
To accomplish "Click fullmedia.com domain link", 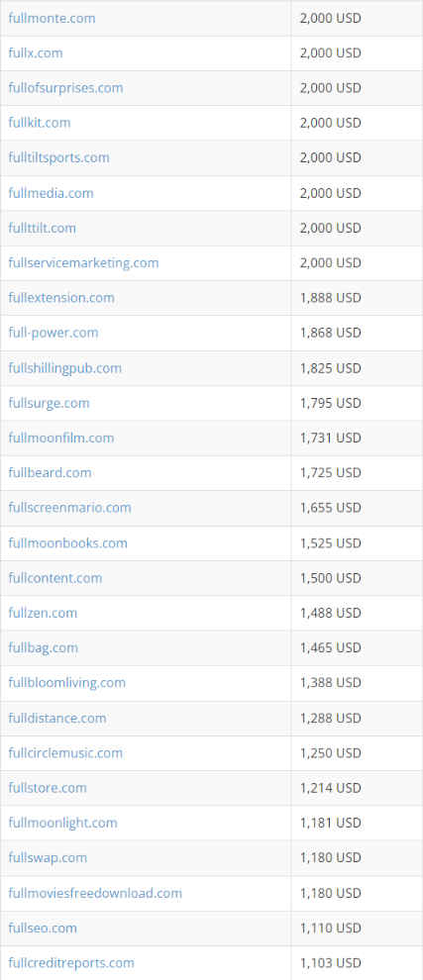I will tap(51, 193).
